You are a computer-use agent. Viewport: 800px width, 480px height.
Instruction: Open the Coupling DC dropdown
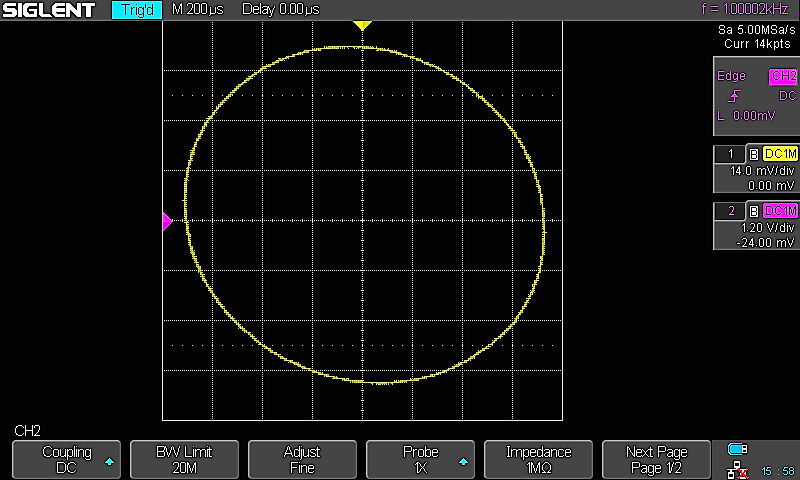click(66, 460)
